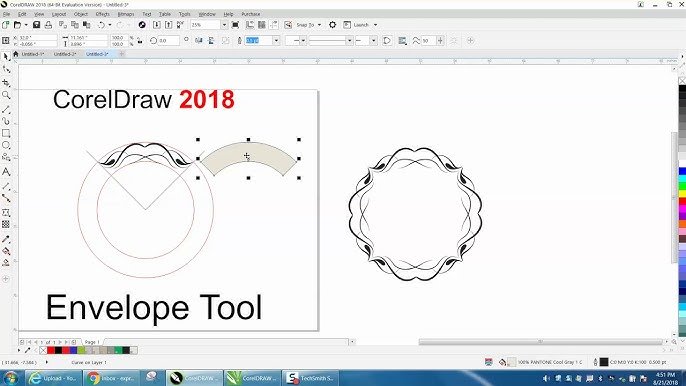Open the Effects menu
This screenshot has height=386, width=686.
102,14
